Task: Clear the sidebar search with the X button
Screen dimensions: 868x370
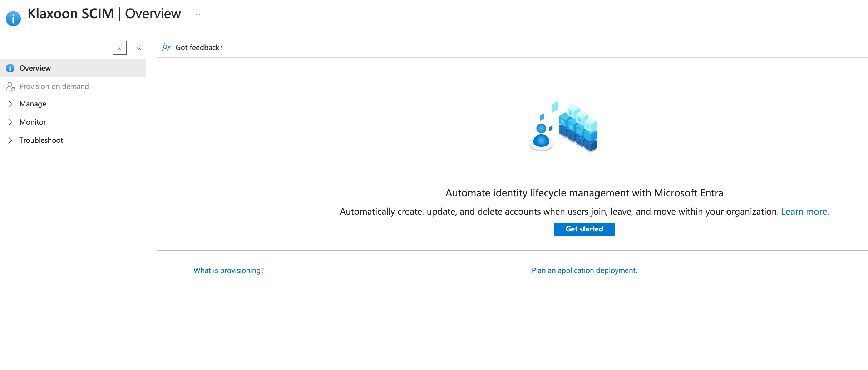Action: pyautogui.click(x=119, y=47)
